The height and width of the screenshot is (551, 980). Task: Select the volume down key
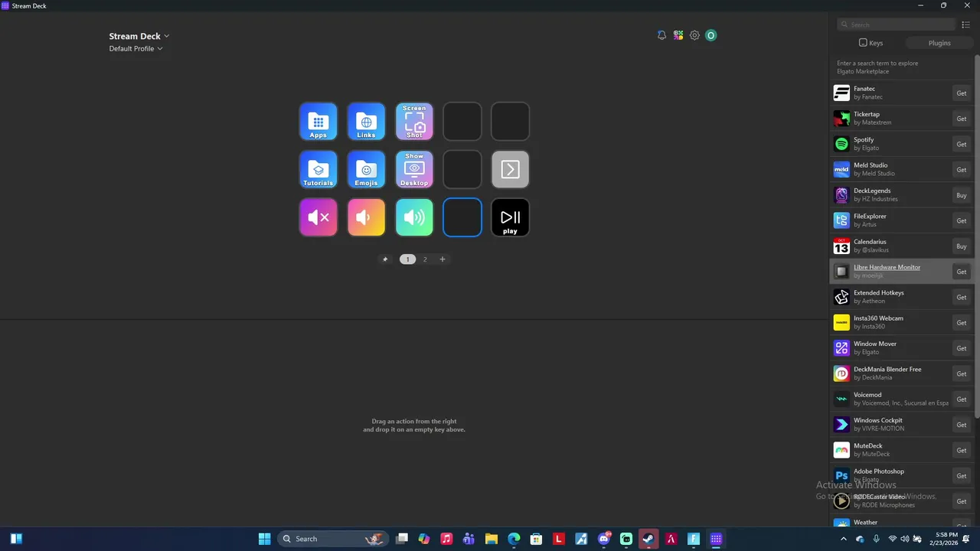point(366,217)
